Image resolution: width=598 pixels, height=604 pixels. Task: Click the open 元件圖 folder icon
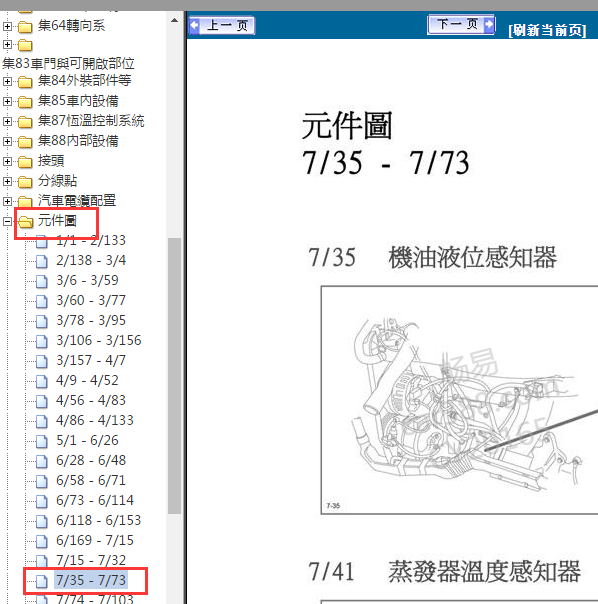25,222
